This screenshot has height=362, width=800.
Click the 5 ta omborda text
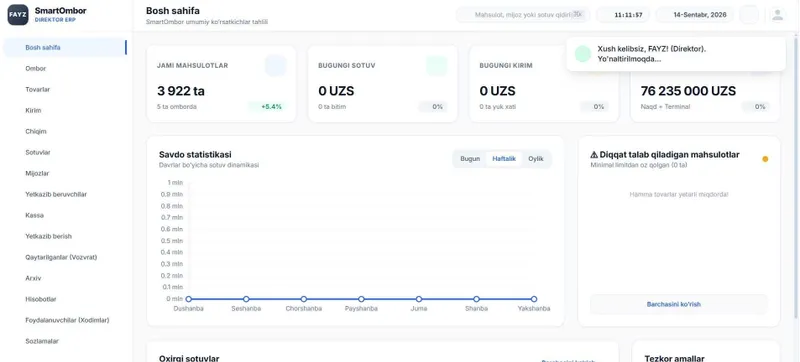click(177, 107)
